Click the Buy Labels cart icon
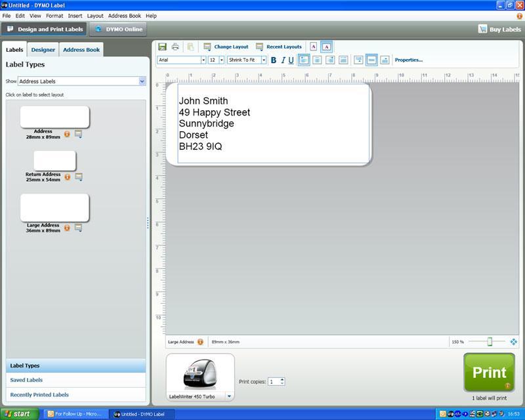 (x=482, y=29)
